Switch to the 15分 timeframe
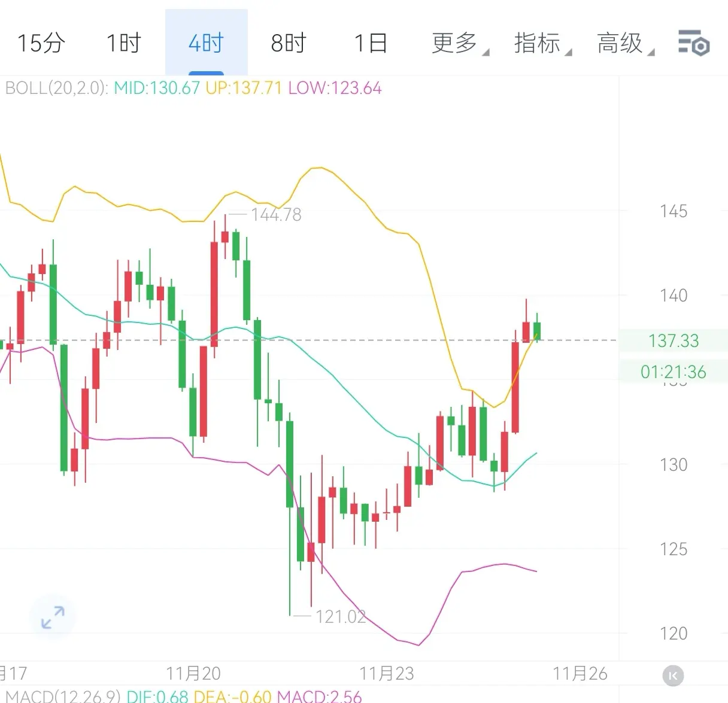Viewport: 728px width, 703px height. pyautogui.click(x=41, y=44)
